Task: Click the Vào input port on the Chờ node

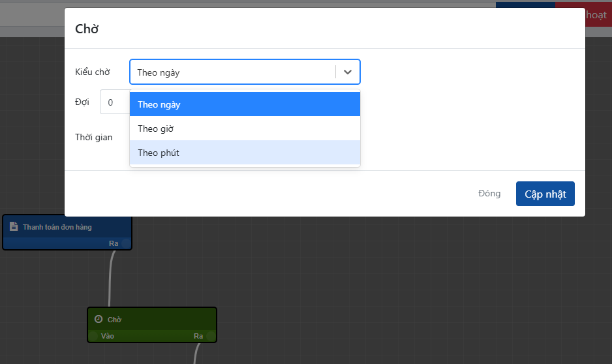Action: (93, 336)
